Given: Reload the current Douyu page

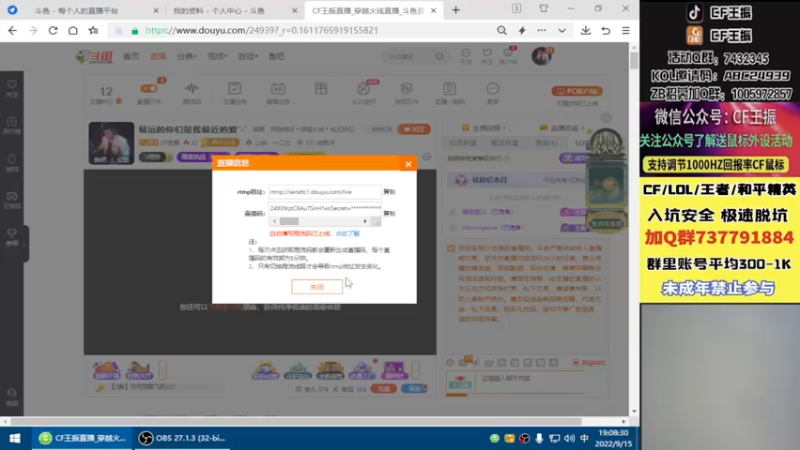Looking at the screenshot, I should 53,31.
